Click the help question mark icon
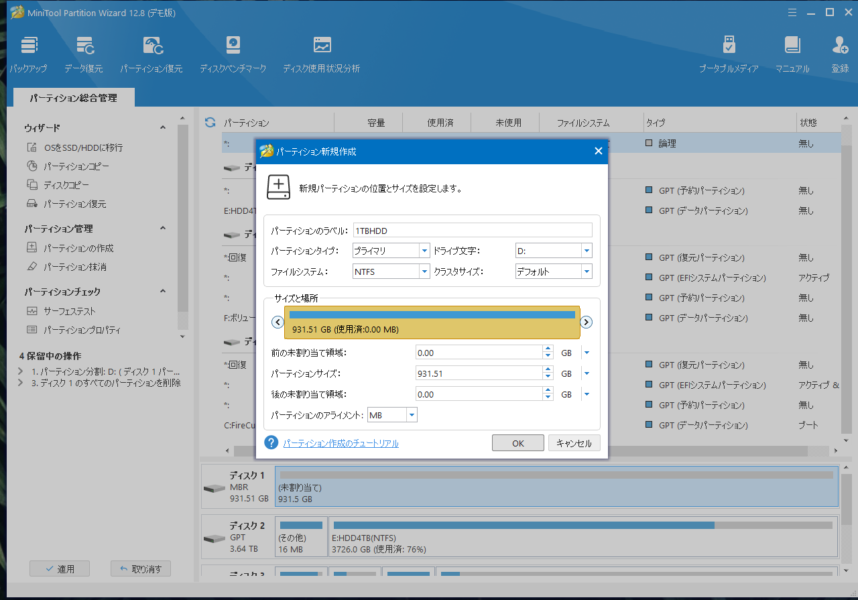858x600 pixels. click(x=271, y=442)
